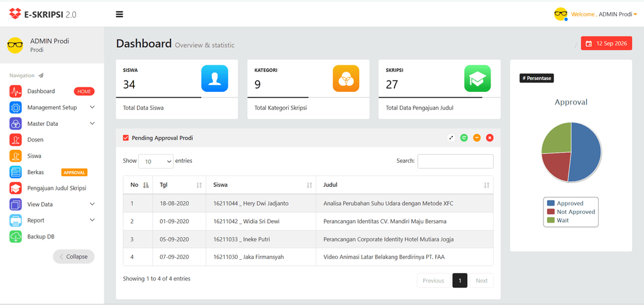This screenshot has width=644, height=305.
Task: Click the red Dosen person icon
Action: pos(16,140)
